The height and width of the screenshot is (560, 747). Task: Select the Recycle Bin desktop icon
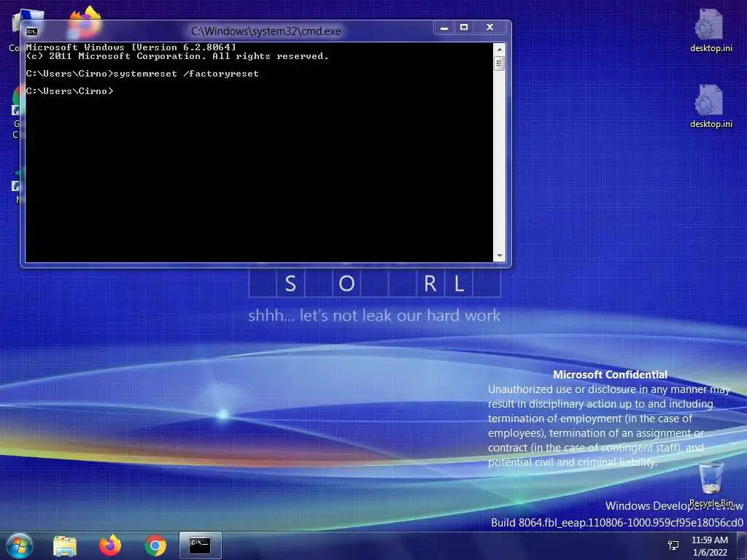[711, 484]
